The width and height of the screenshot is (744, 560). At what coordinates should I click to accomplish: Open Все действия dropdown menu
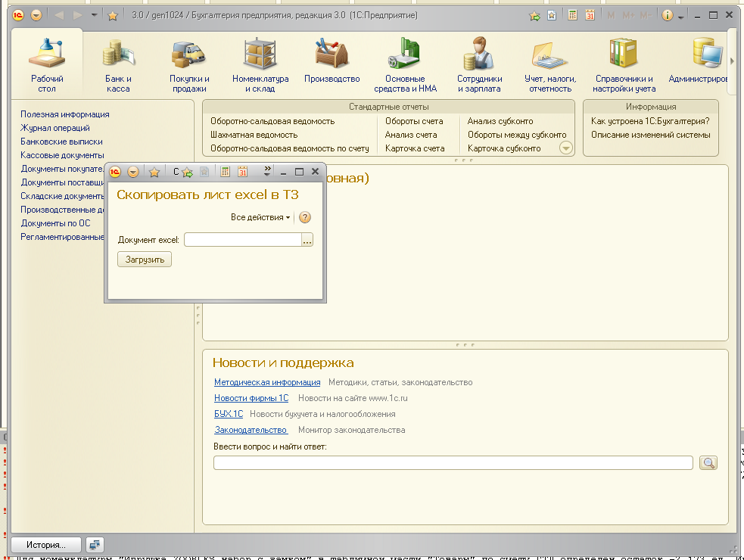point(260,217)
